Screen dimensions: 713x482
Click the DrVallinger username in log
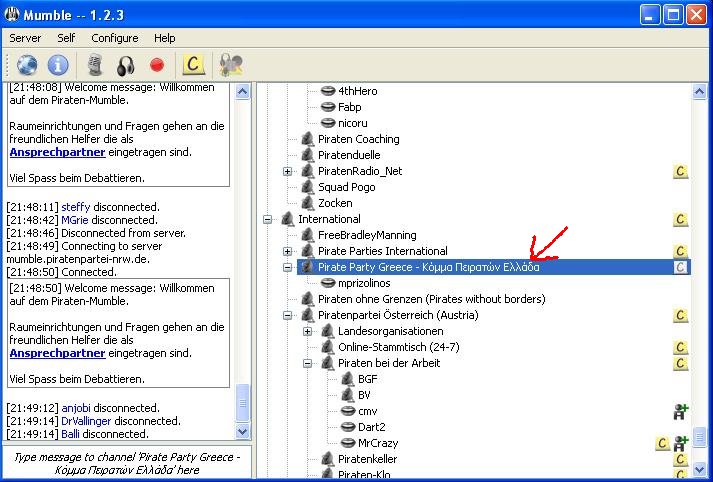point(86,421)
